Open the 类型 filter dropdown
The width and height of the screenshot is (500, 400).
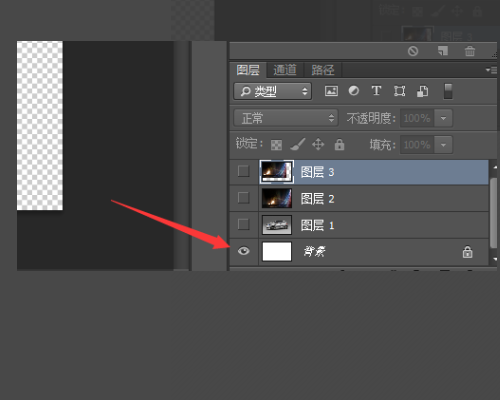273,91
